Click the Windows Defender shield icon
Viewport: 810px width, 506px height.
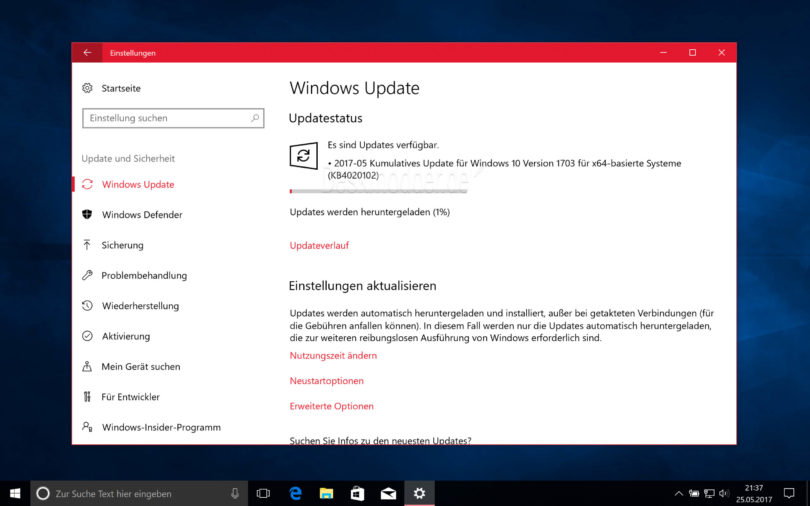pos(87,214)
